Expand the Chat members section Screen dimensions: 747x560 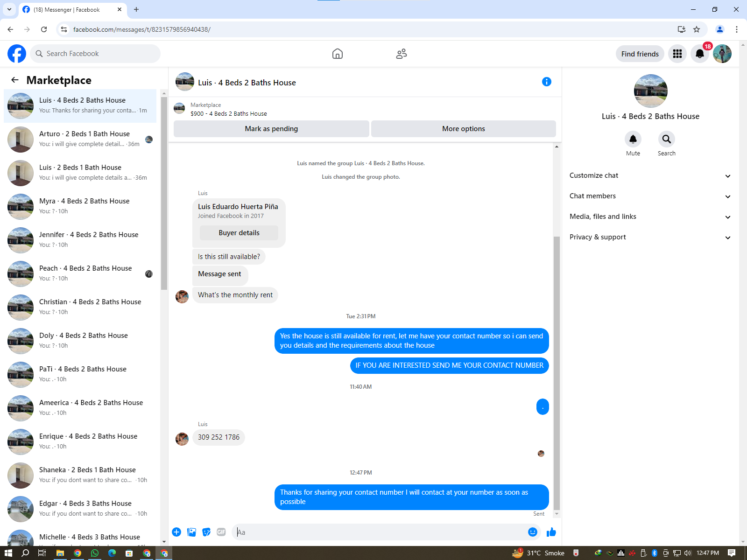point(650,196)
